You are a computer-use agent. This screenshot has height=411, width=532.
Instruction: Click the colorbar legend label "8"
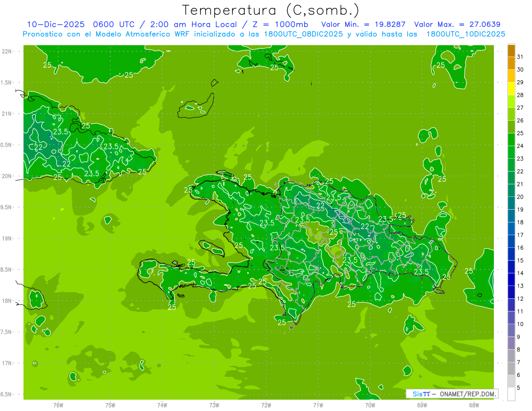[x=518, y=350]
